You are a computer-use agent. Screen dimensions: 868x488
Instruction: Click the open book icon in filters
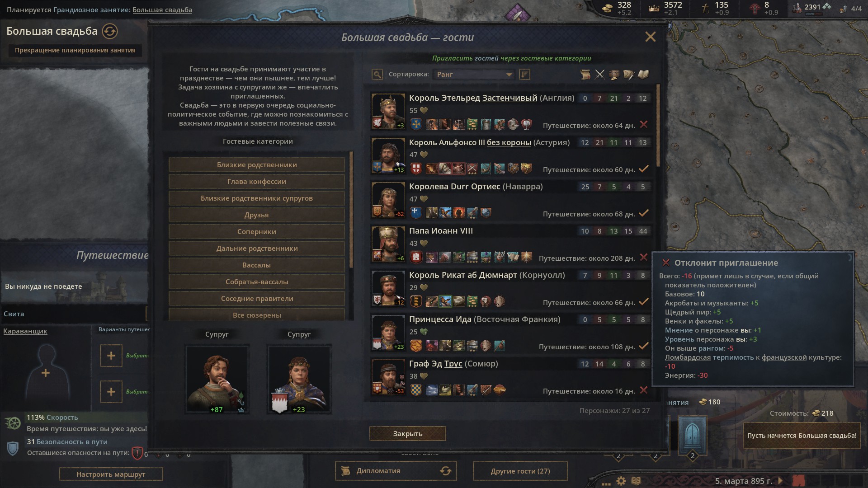643,75
